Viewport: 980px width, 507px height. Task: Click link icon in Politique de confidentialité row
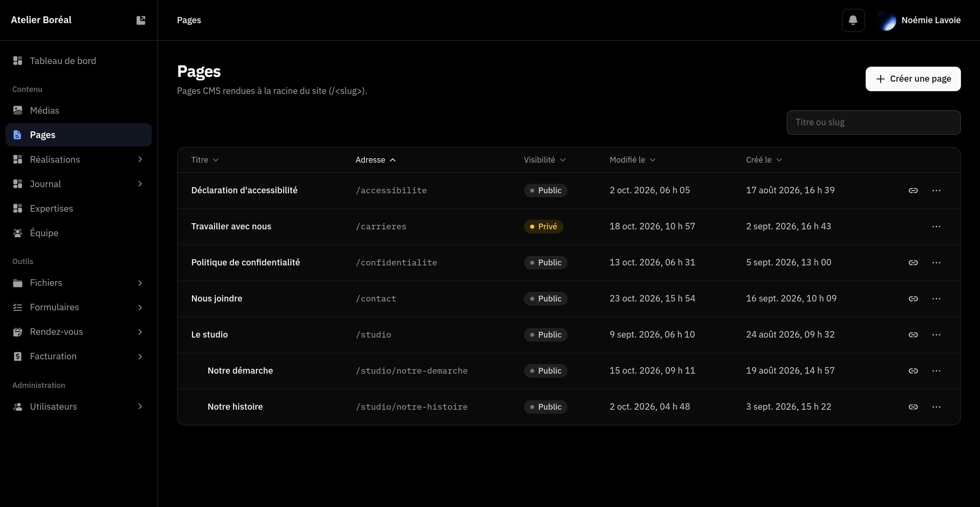click(913, 262)
